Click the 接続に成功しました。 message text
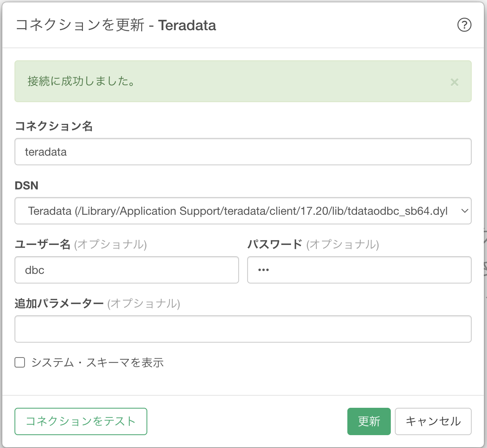The width and height of the screenshot is (487, 448). (x=81, y=81)
